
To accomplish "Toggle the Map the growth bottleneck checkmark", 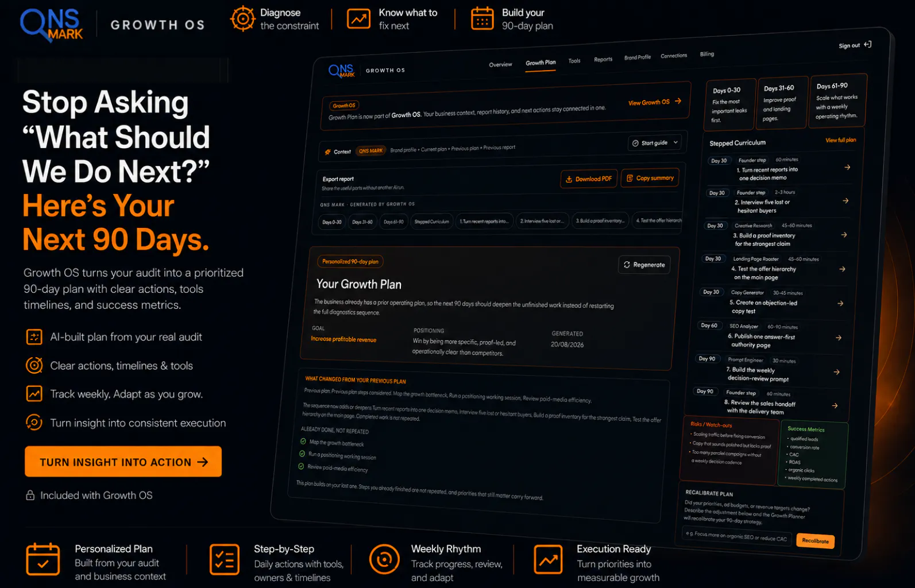I will click(303, 441).
